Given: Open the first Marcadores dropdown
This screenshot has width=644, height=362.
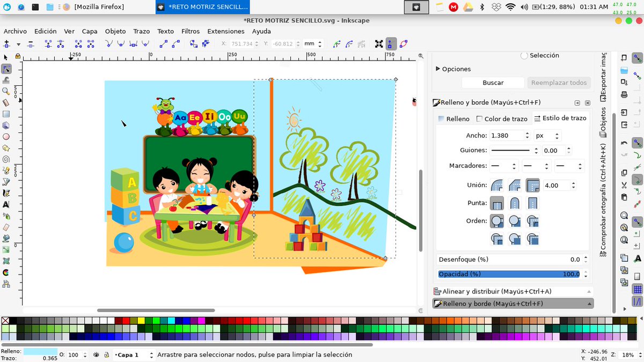Looking at the screenshot, I should coord(504,166).
